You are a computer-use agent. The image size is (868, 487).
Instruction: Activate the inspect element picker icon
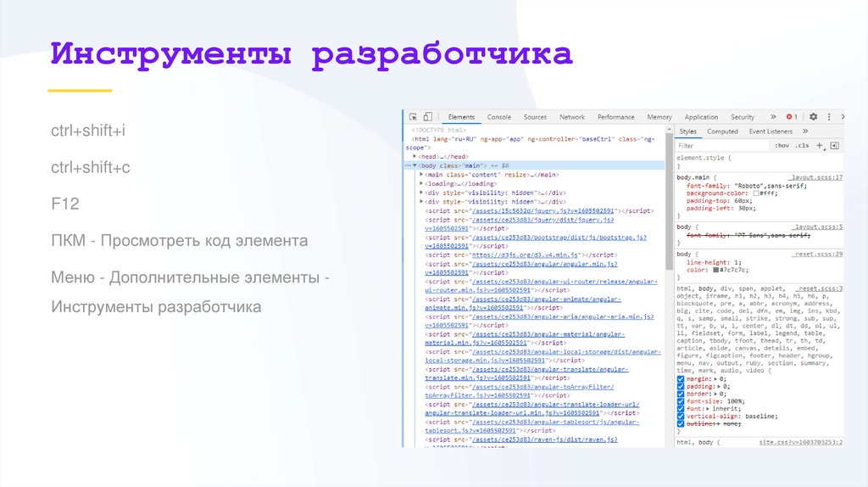pyautogui.click(x=413, y=117)
